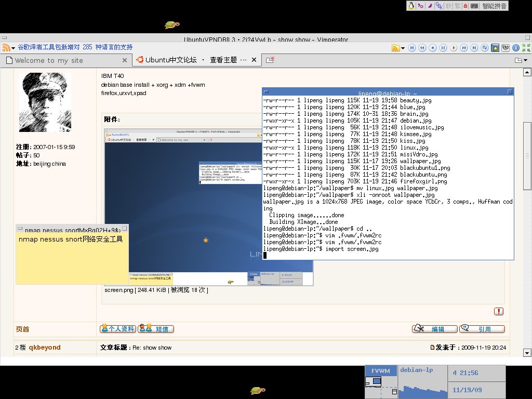This screenshot has height=399, width=532.
Task: Click the FVWM label in the panel
Action: pos(381,371)
